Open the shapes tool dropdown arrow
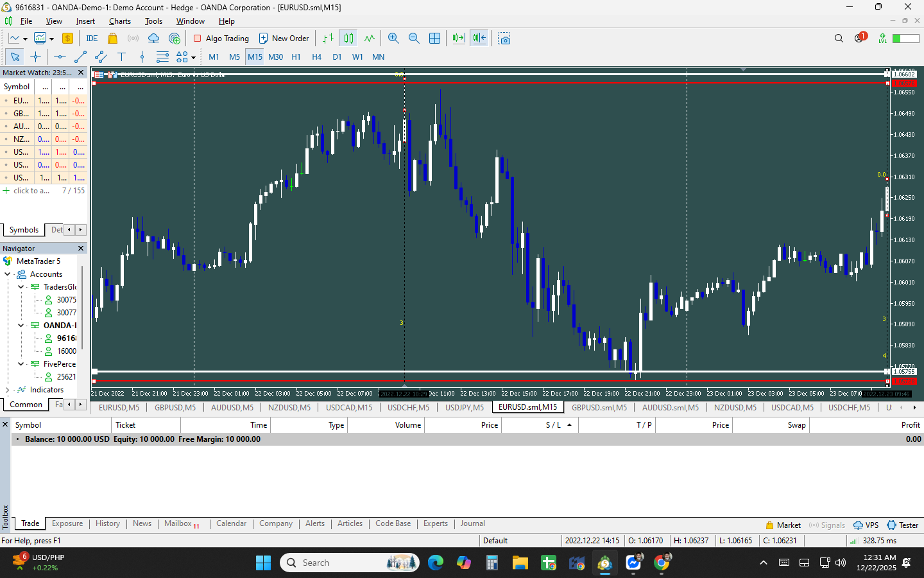This screenshot has width=924, height=578. (193, 58)
